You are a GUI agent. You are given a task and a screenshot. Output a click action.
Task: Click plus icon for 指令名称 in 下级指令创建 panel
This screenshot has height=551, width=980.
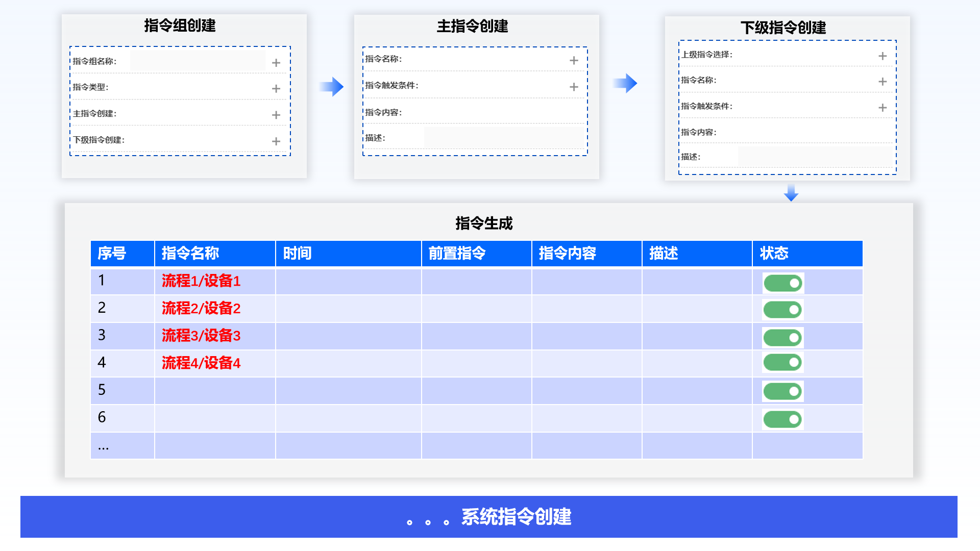click(x=883, y=82)
